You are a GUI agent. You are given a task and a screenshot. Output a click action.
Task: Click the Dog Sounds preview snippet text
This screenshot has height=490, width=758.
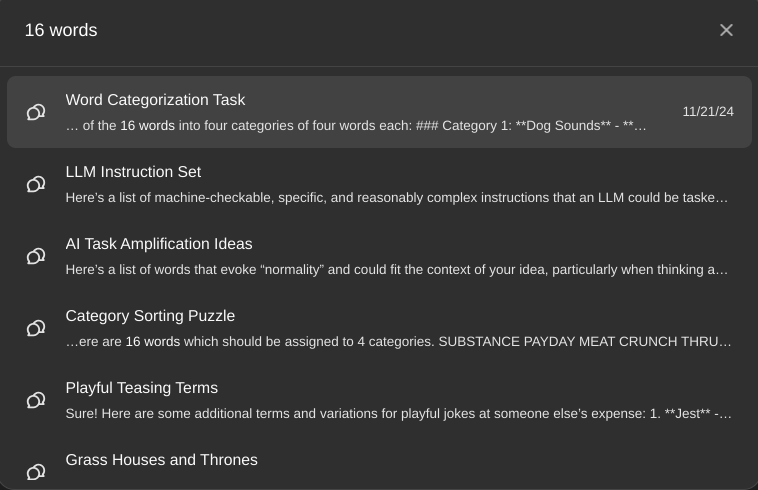click(356, 126)
